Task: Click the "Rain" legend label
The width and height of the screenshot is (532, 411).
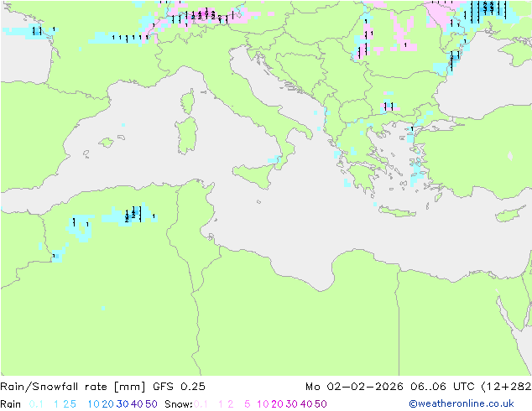Action: (x=11, y=404)
